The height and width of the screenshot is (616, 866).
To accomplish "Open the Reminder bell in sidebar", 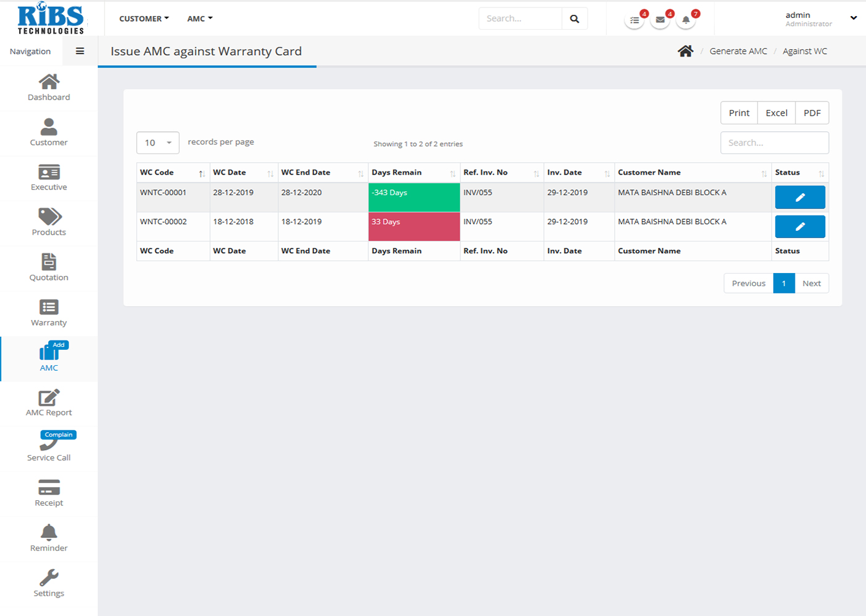I will click(x=49, y=533).
